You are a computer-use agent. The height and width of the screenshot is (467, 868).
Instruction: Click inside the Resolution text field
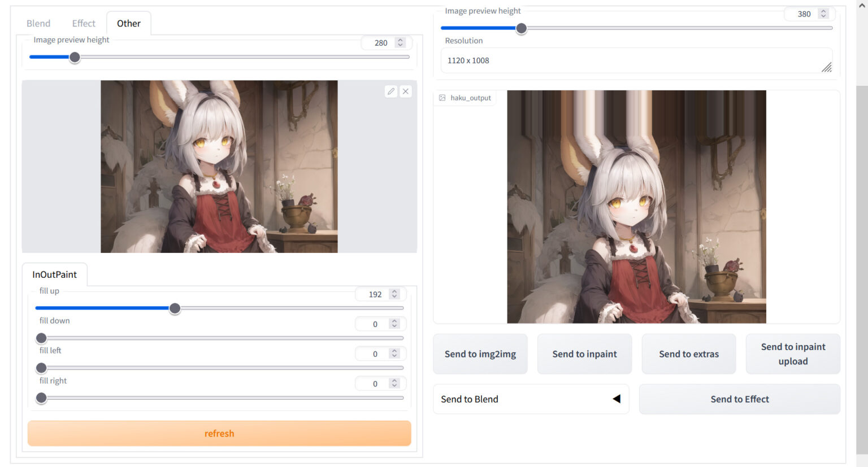point(565,60)
